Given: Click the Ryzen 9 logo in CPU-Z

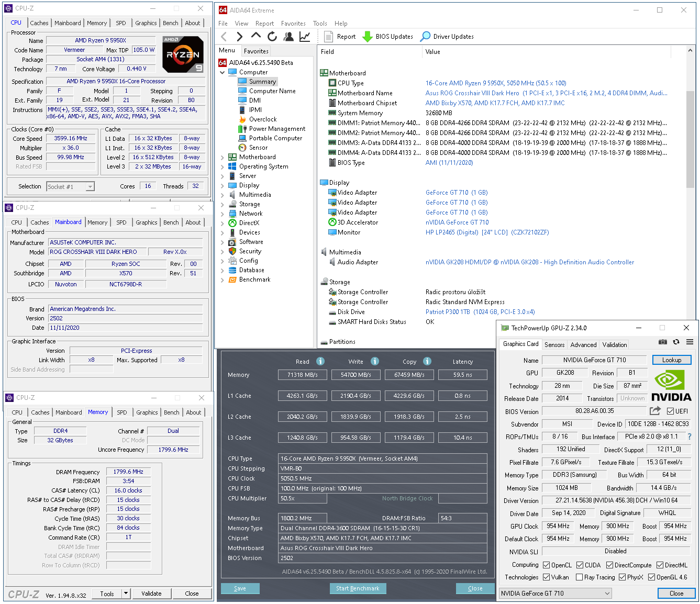Looking at the screenshot, I should 183,54.
